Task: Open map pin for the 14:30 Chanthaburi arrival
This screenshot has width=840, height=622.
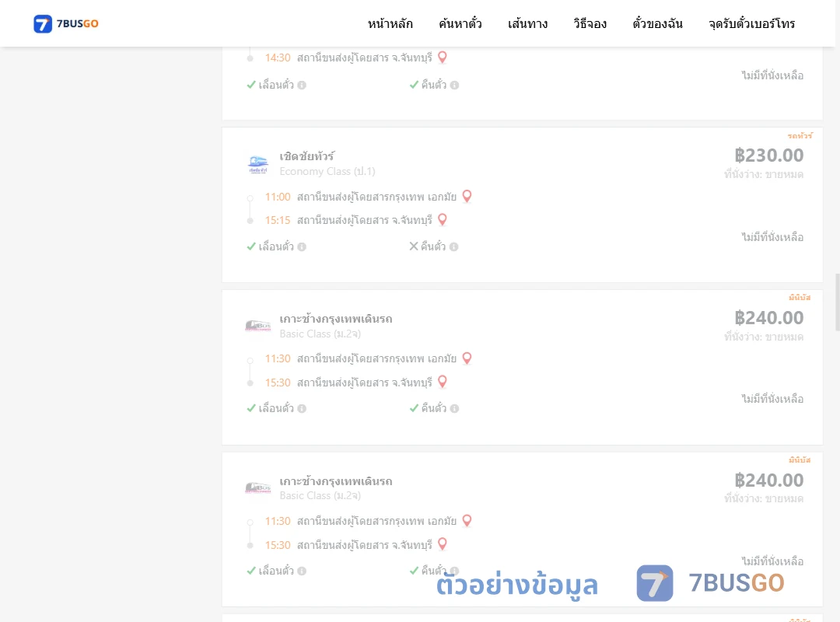Action: [443, 58]
